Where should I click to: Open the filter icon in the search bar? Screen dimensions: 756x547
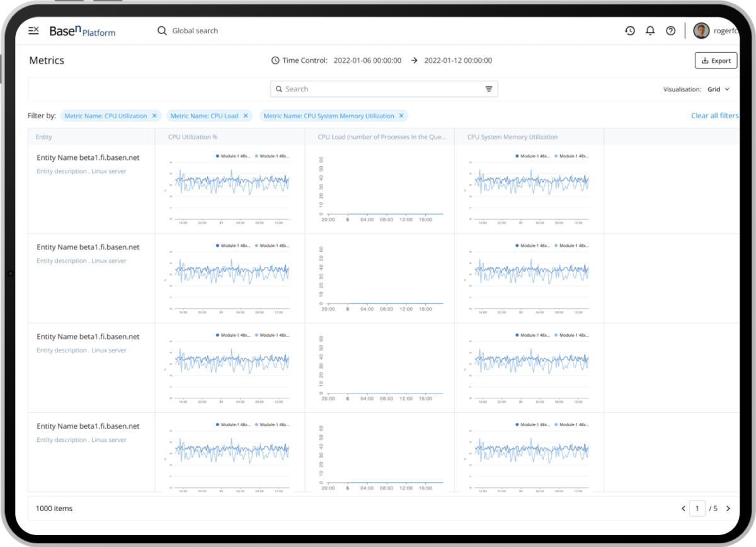pos(489,89)
